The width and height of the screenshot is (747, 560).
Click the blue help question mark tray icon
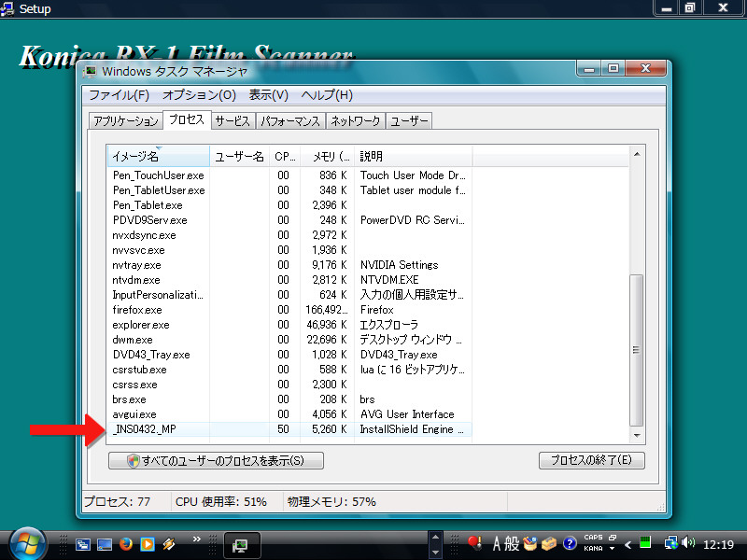click(x=570, y=543)
